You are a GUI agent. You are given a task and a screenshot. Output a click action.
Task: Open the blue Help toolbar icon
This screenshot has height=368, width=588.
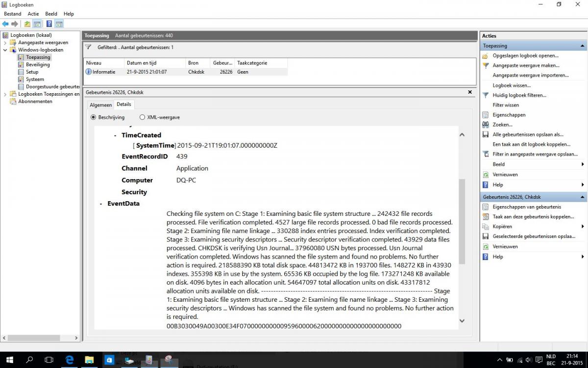click(x=49, y=24)
